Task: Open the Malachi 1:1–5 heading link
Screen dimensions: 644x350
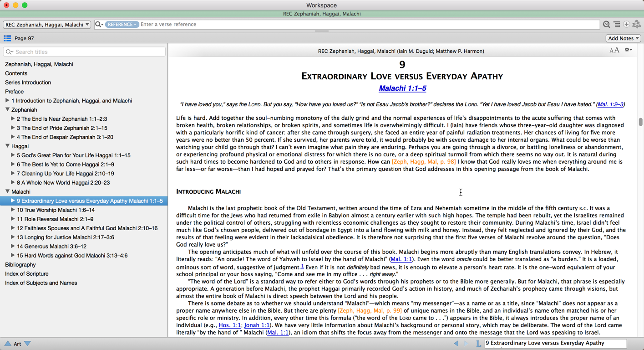Action: [402, 88]
